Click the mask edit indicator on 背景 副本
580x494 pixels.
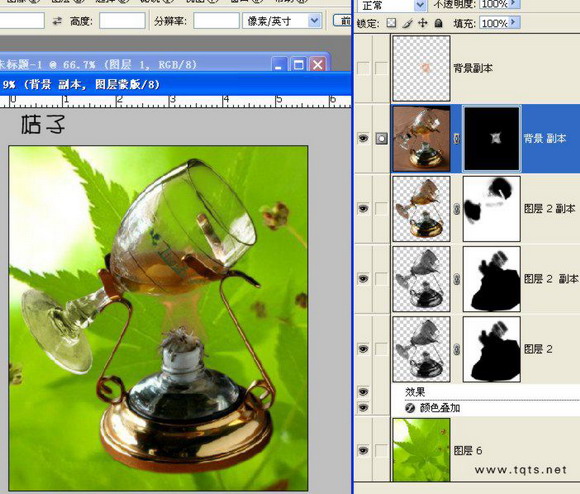[381, 139]
